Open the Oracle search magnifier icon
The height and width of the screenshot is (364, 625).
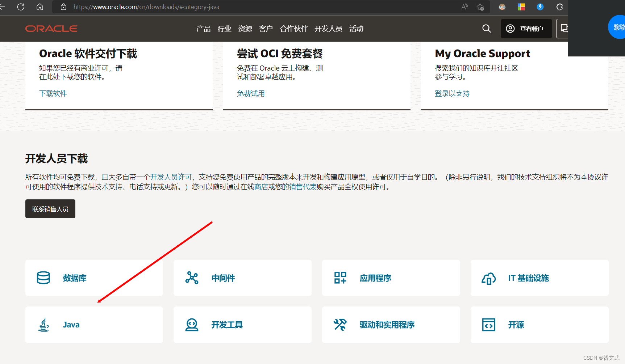click(487, 29)
